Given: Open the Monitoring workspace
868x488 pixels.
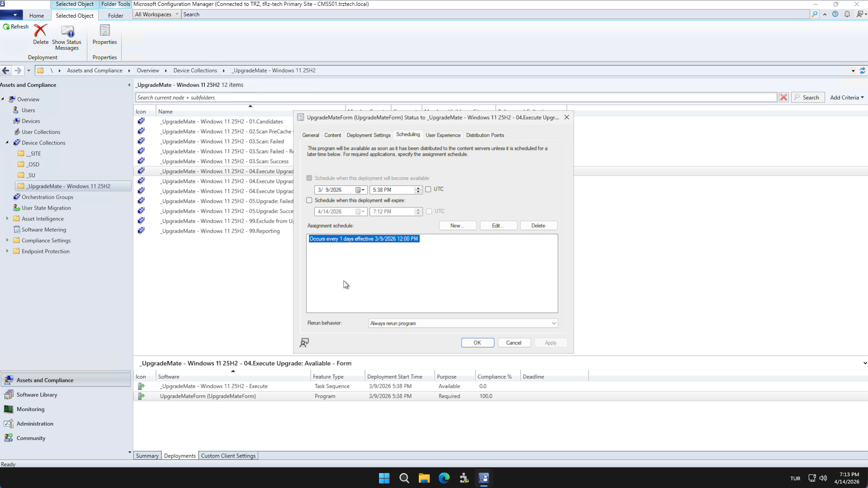Looking at the screenshot, I should (66, 409).
